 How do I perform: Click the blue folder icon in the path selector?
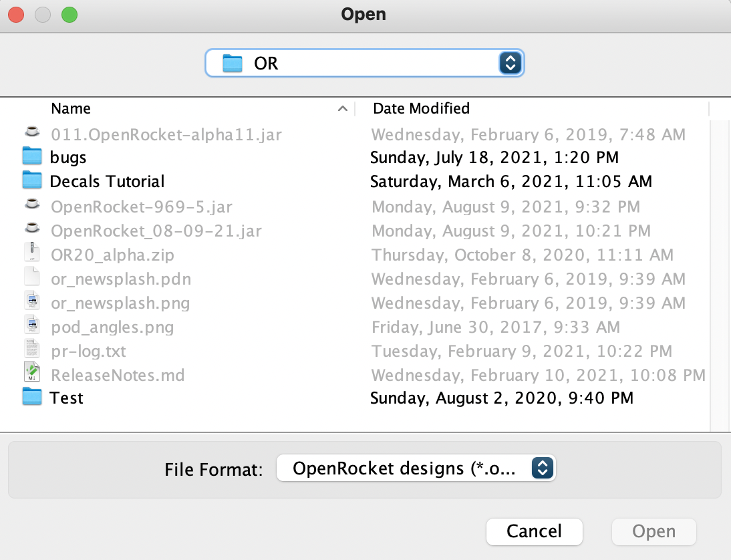coord(232,63)
